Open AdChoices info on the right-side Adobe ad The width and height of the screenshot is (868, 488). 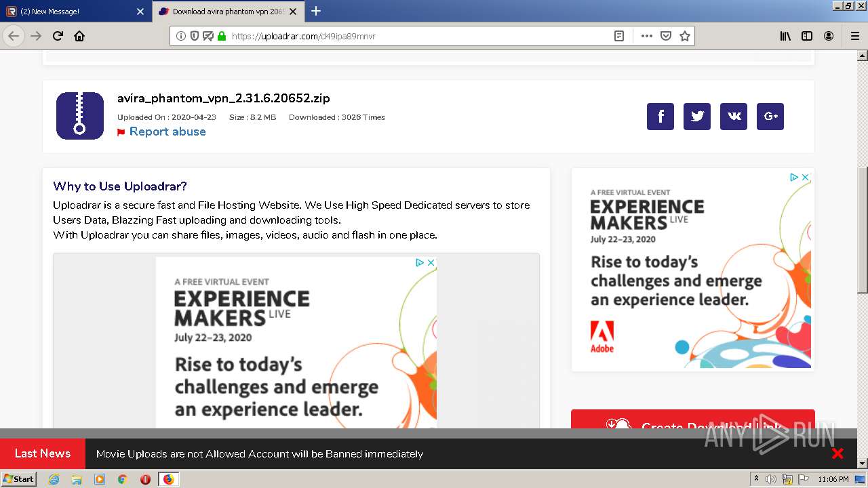tap(793, 178)
